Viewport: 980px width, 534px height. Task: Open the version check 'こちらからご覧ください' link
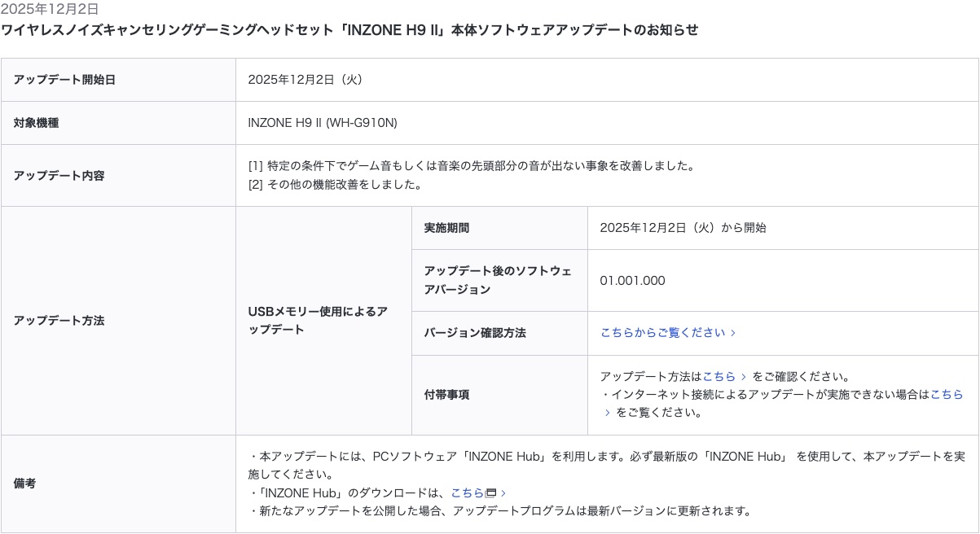pyautogui.click(x=662, y=332)
